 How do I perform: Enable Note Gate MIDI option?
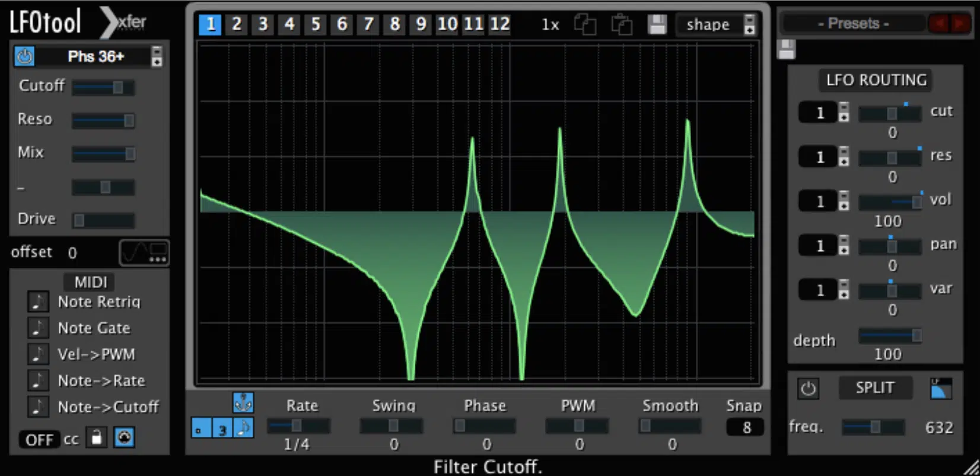pyautogui.click(x=38, y=328)
